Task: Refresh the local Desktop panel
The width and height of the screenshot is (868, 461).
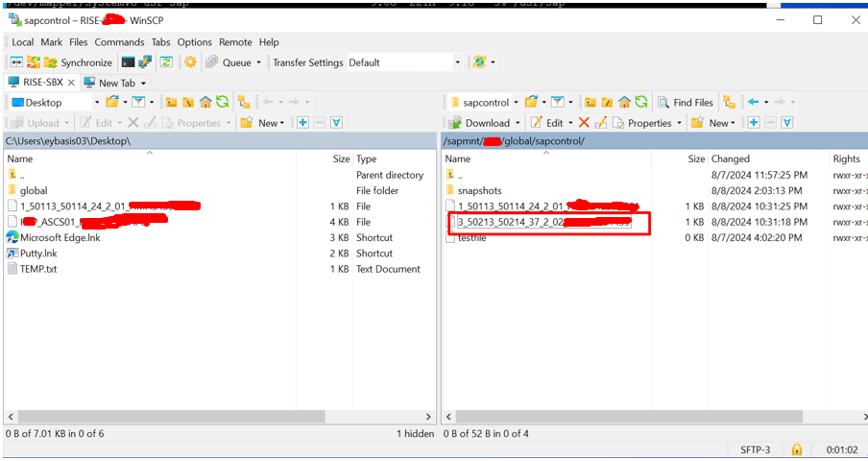Action: pos(223,102)
